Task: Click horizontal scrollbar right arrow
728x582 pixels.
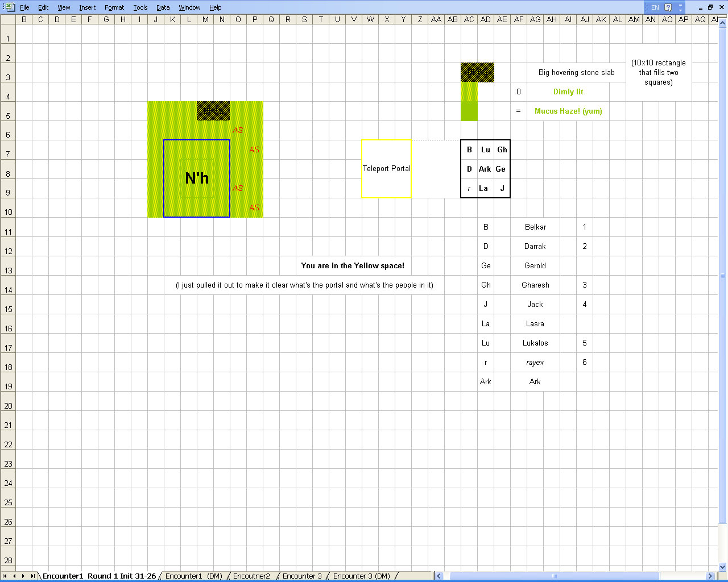Action: point(710,576)
